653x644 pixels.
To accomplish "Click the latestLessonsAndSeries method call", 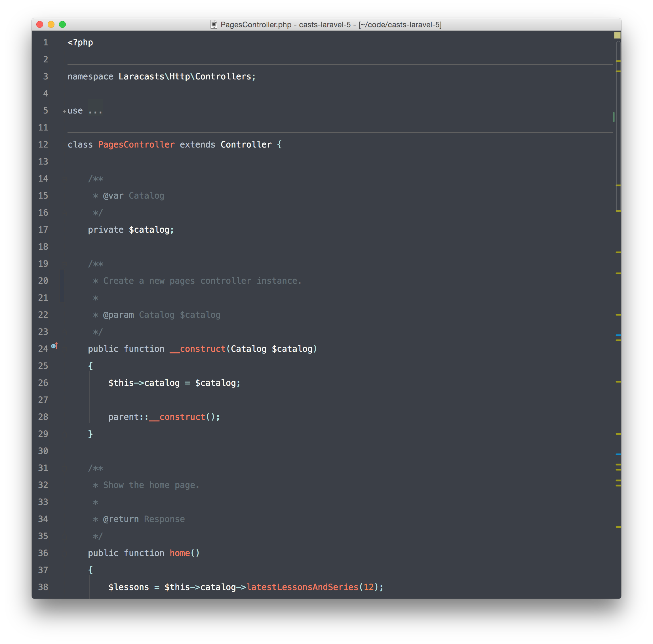I will tap(302, 587).
